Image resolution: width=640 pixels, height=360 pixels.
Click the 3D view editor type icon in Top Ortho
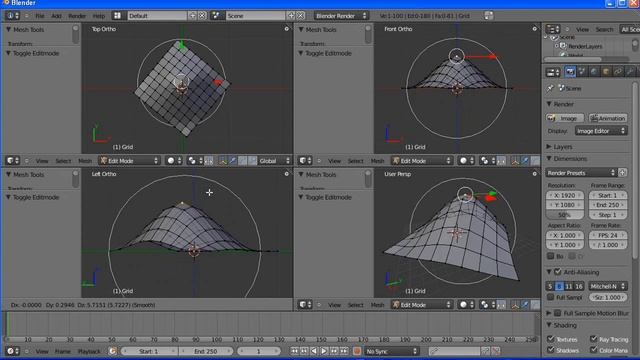[12, 161]
